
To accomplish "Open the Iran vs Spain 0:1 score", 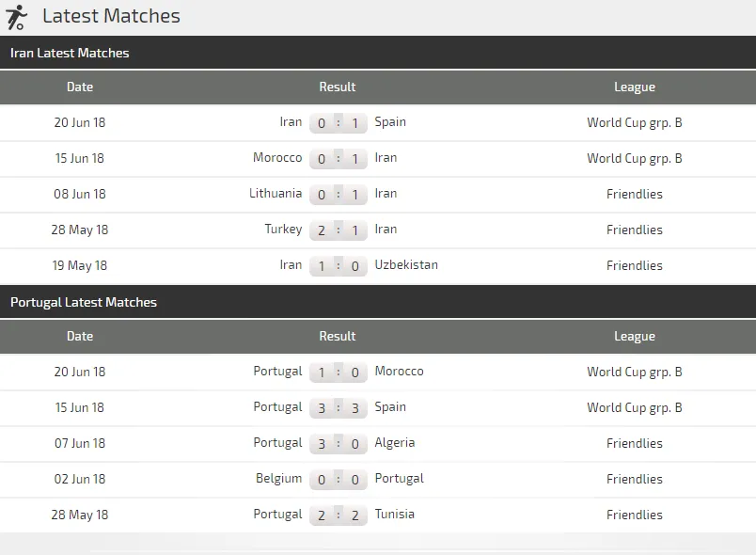I will point(338,122).
